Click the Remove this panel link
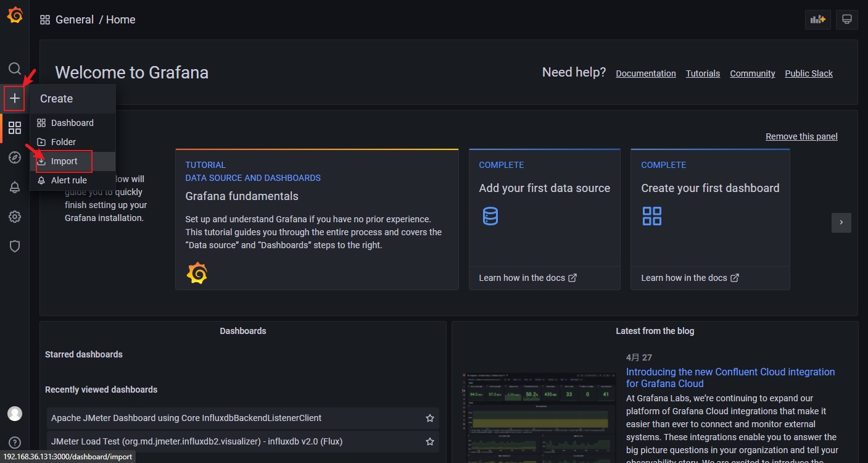Viewport: 868px width, 463px height. tap(802, 136)
